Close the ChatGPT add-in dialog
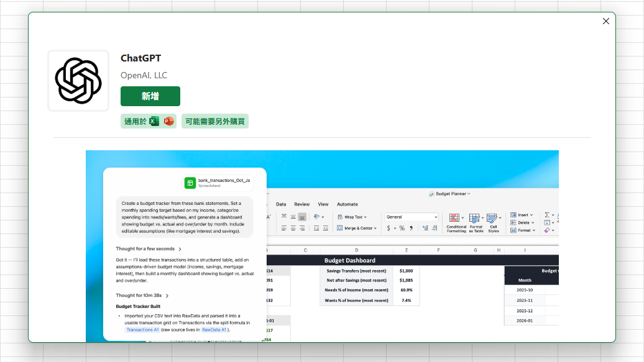The width and height of the screenshot is (644, 362). click(606, 21)
